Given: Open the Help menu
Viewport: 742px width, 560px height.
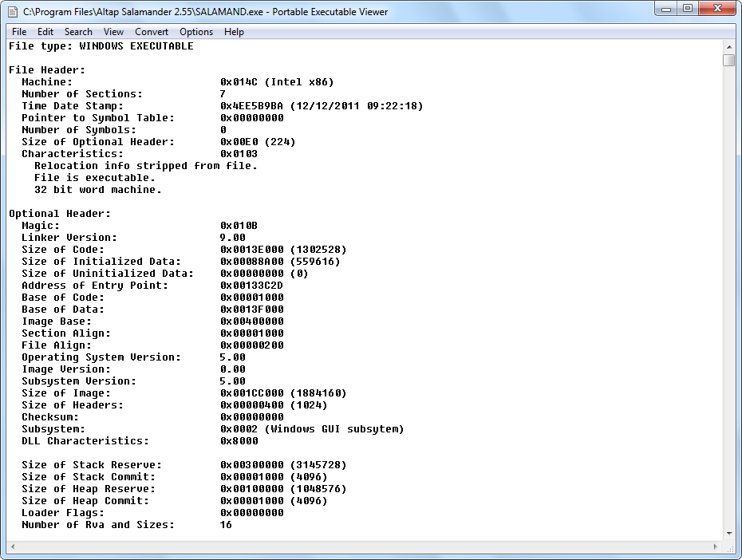Looking at the screenshot, I should point(234,32).
